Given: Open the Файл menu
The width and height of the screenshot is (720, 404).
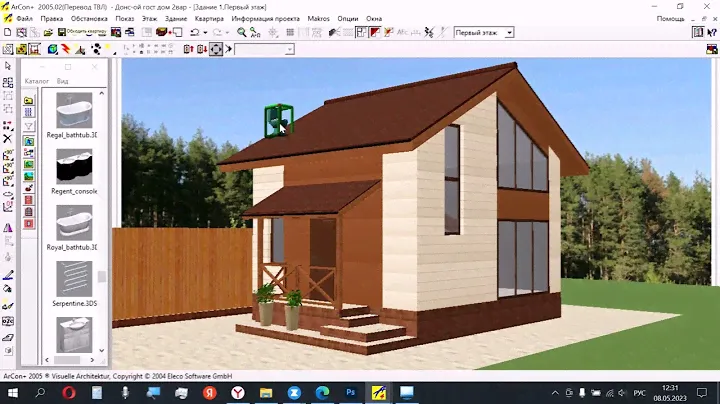Looking at the screenshot, I should (24, 18).
